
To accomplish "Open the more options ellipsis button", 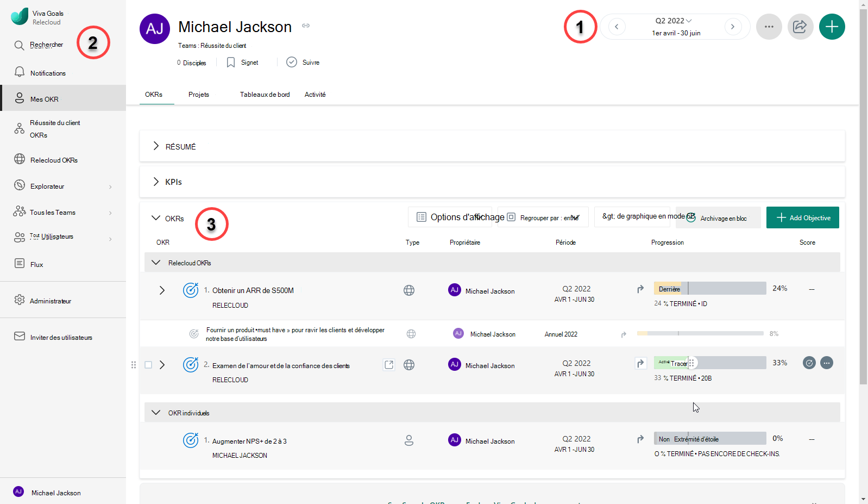I will tap(769, 27).
